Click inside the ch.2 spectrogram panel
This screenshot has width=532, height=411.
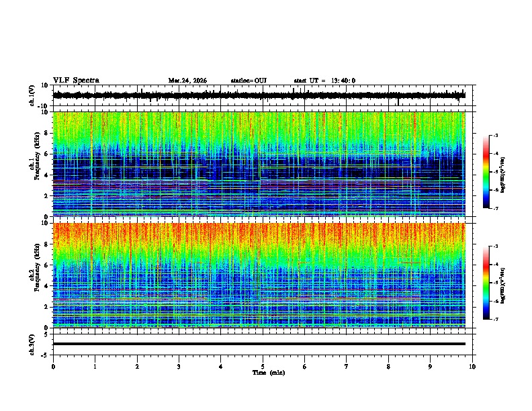click(259, 275)
